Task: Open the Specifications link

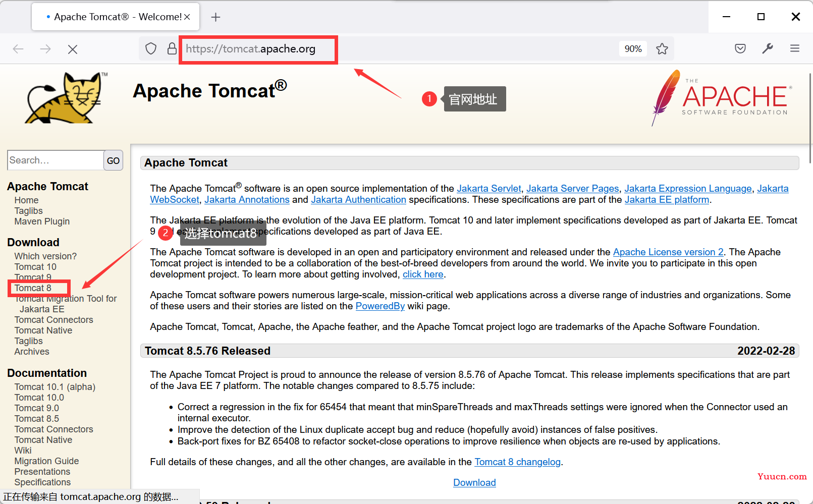Action: click(42, 482)
